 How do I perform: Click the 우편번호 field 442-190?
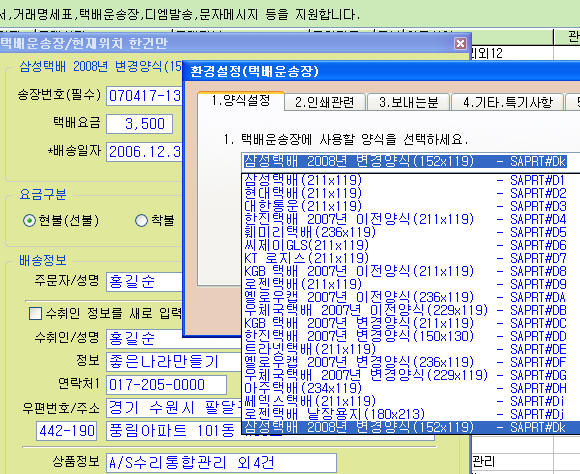[x=67, y=431]
